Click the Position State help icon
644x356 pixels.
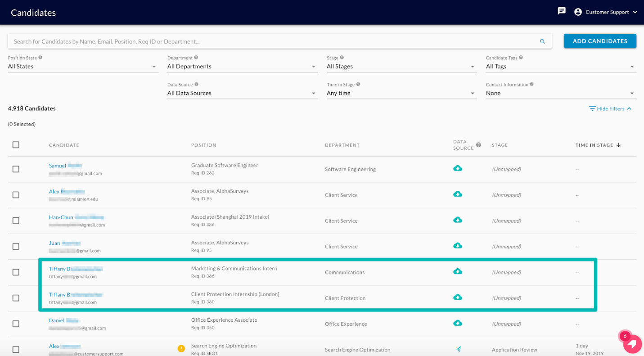41,58
